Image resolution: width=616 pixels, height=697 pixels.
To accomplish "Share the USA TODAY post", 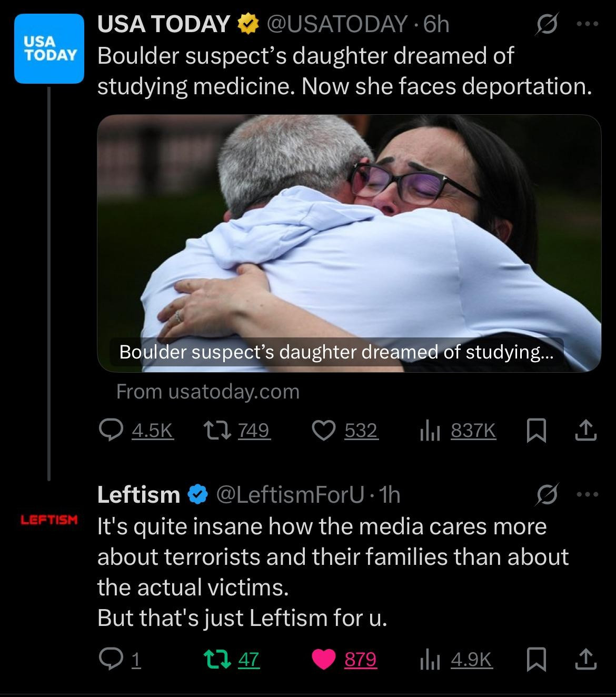I will [x=585, y=431].
